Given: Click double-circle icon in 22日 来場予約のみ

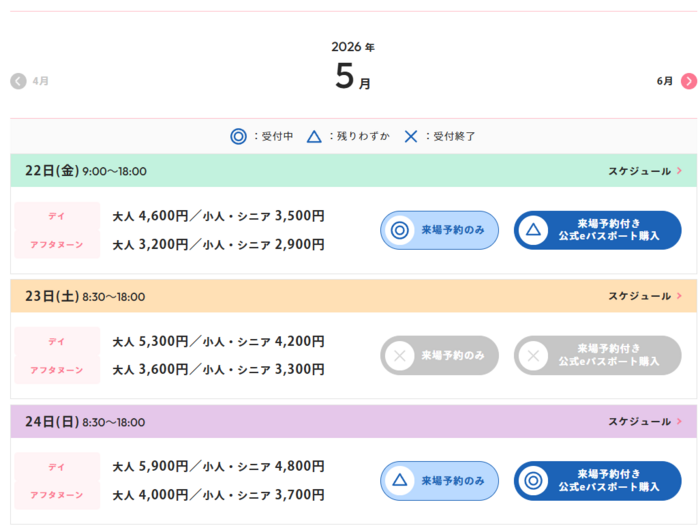Looking at the screenshot, I should click(400, 230).
